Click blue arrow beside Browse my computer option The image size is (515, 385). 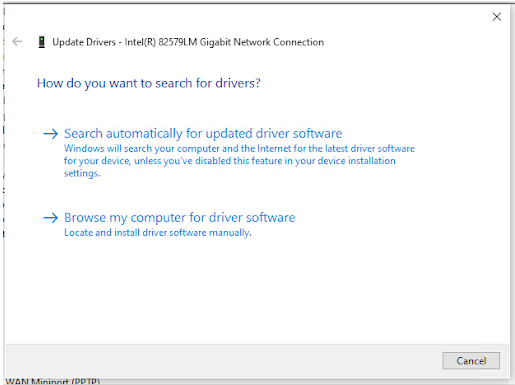tap(51, 218)
